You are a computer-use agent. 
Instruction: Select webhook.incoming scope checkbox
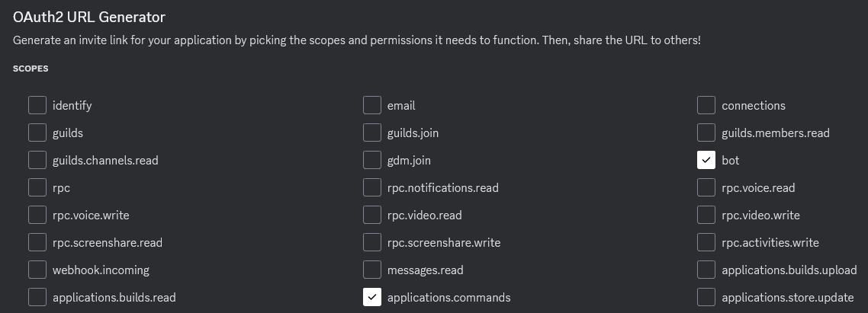[x=37, y=270]
